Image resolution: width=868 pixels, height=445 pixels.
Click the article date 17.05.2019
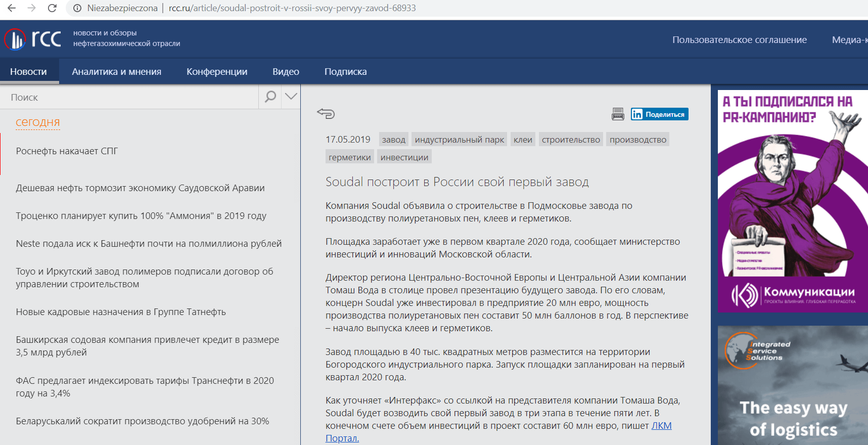[x=348, y=140]
